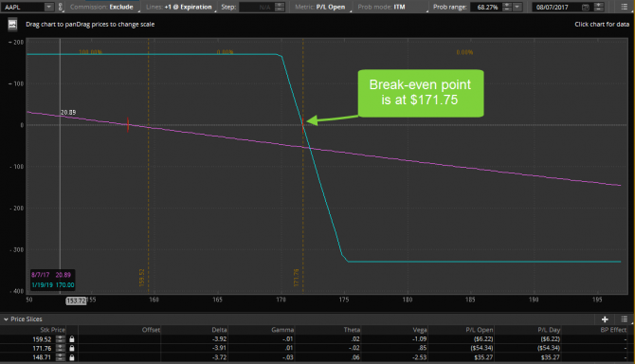Add a new price slice with plus icon
Viewport: 635px width, 364px height.
(x=605, y=319)
